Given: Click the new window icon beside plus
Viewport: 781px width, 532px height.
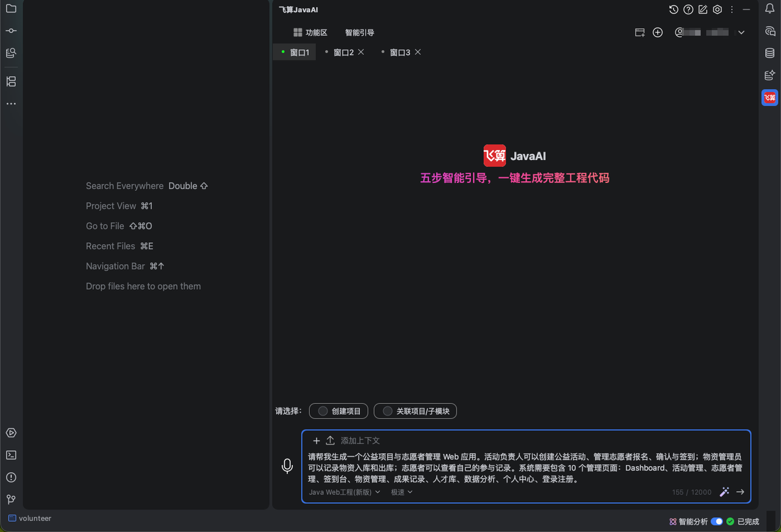Looking at the screenshot, I should [x=640, y=32].
